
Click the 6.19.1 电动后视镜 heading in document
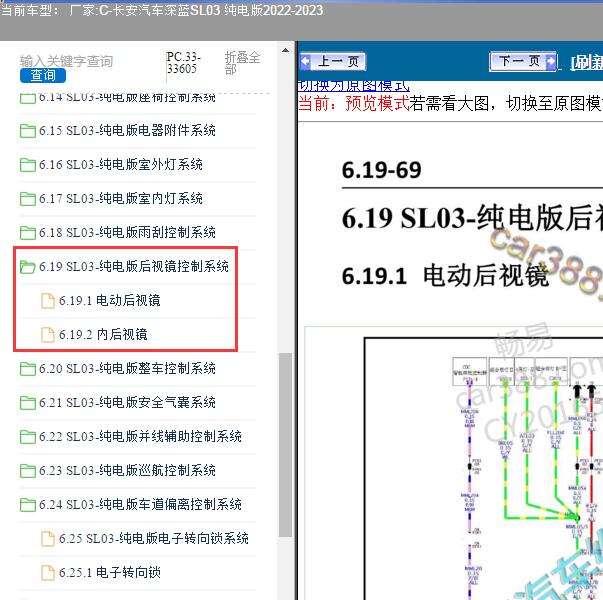point(445,275)
